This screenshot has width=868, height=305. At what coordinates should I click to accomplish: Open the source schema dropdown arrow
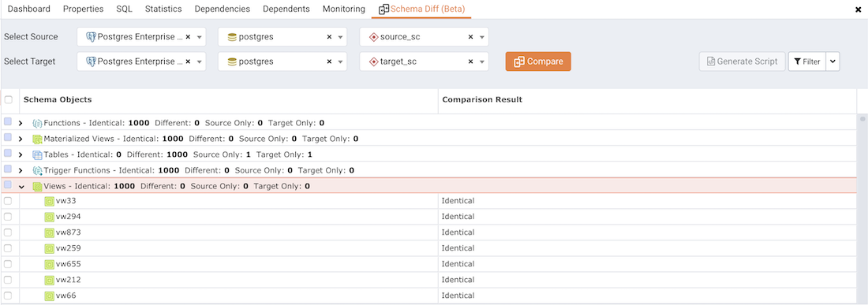click(482, 38)
